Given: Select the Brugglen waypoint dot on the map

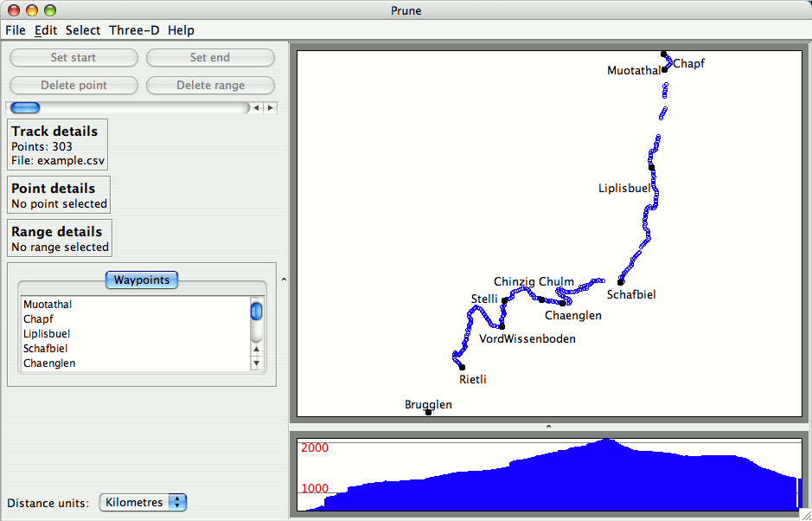Looking at the screenshot, I should pos(428,413).
